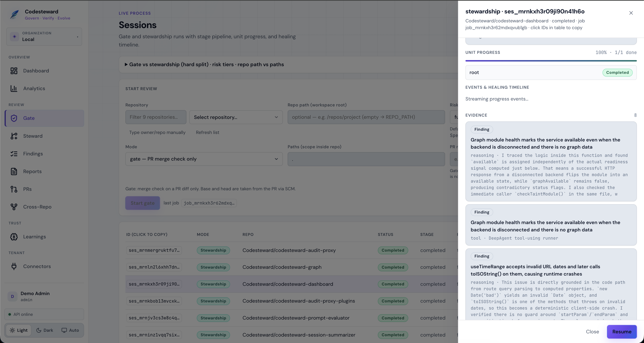Click the Repo path workspace root field

[366, 117]
